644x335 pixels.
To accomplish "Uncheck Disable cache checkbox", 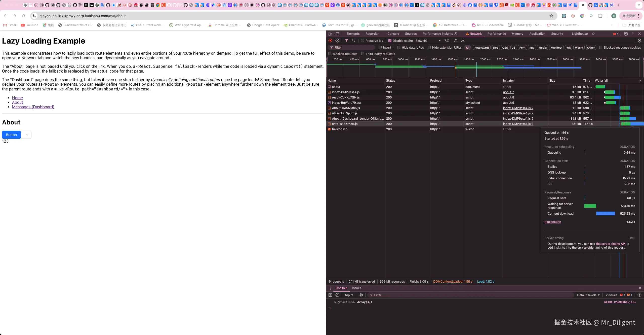I will (x=390, y=41).
